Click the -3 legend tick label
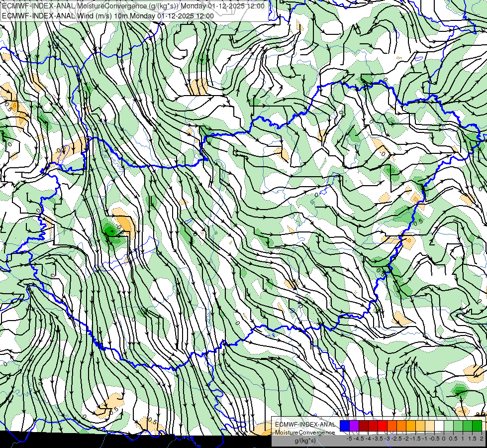487x448 pixels. (x=387, y=439)
